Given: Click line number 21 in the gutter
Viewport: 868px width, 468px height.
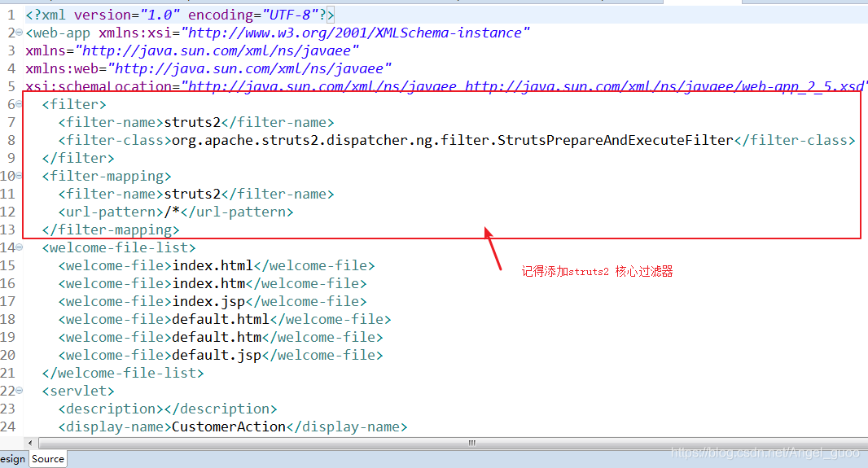Looking at the screenshot, I should (8, 373).
